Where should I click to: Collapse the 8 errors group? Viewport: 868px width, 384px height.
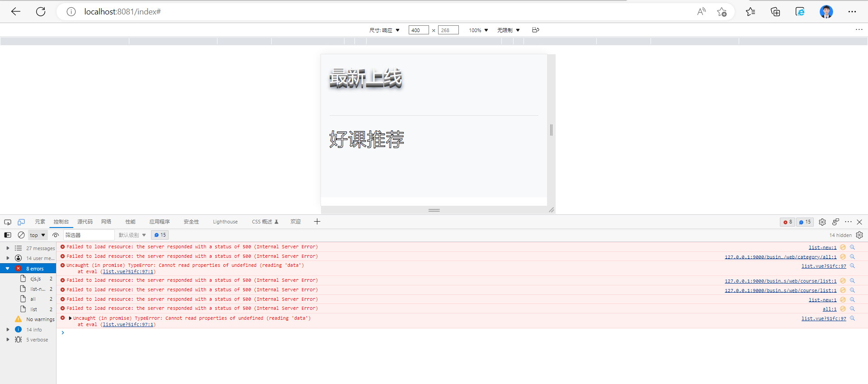(x=8, y=269)
